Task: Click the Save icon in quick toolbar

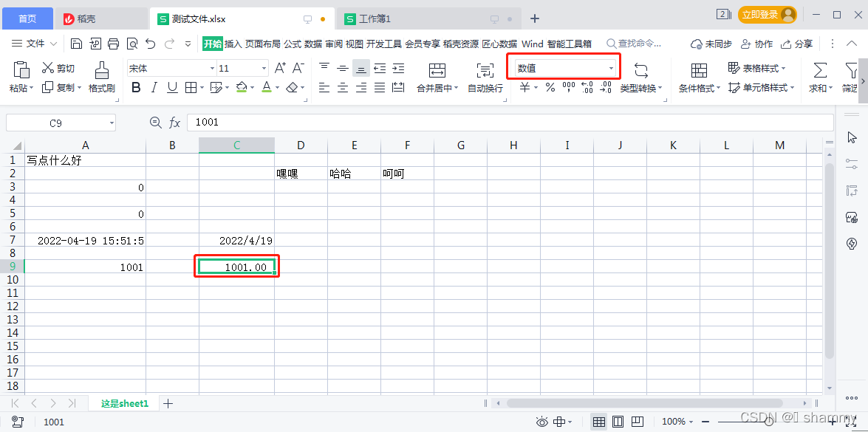Action: point(77,43)
